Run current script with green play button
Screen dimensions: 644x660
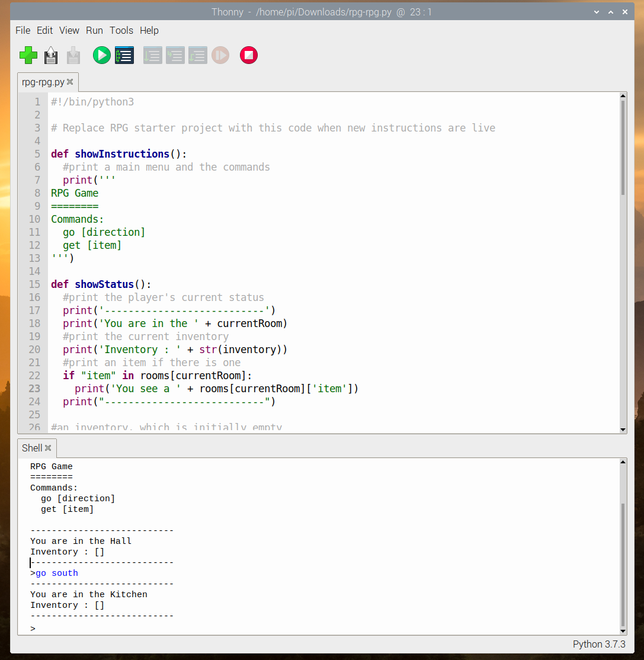pos(101,55)
